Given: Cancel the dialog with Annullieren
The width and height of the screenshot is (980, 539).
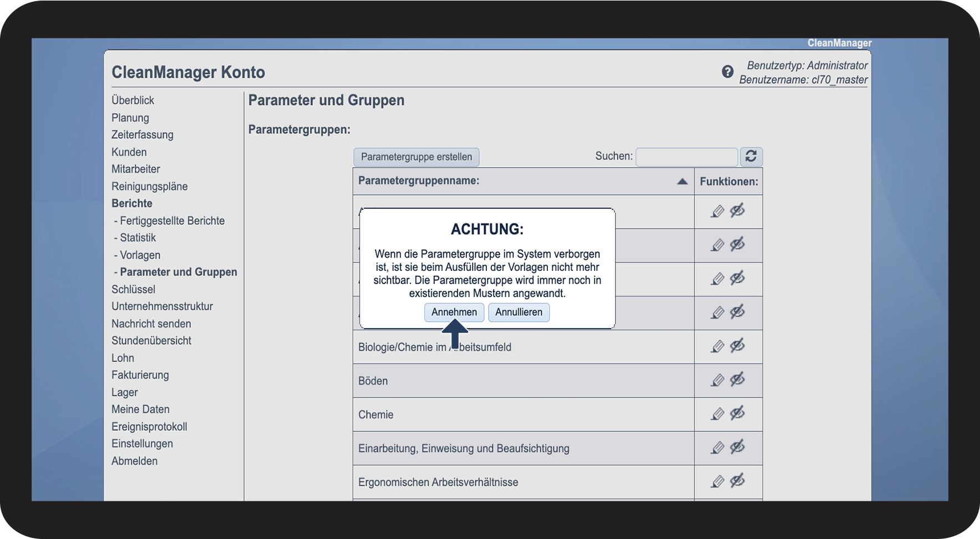Looking at the screenshot, I should point(519,312).
